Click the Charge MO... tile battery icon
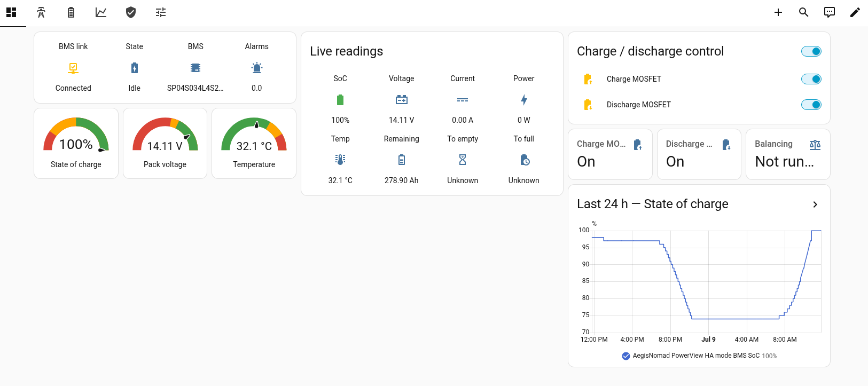This screenshot has width=868, height=386. (638, 145)
